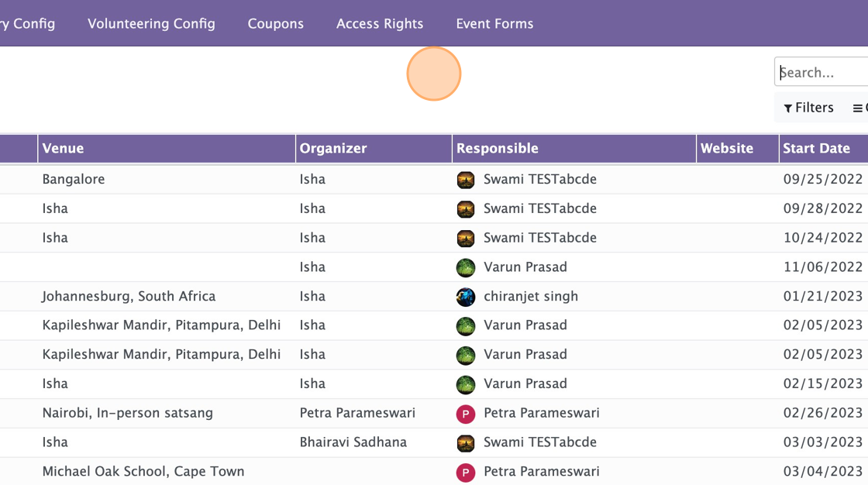Click the start date 11/06/2022
The image size is (868, 485).
[822, 267]
